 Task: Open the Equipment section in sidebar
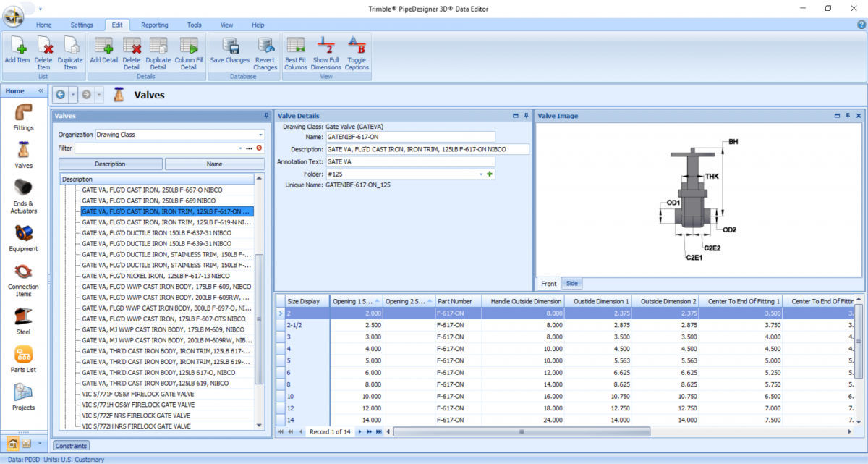tap(23, 238)
